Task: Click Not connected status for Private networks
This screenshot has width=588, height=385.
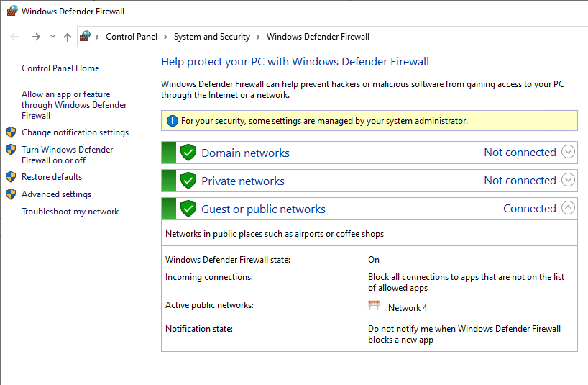Action: 520,181
